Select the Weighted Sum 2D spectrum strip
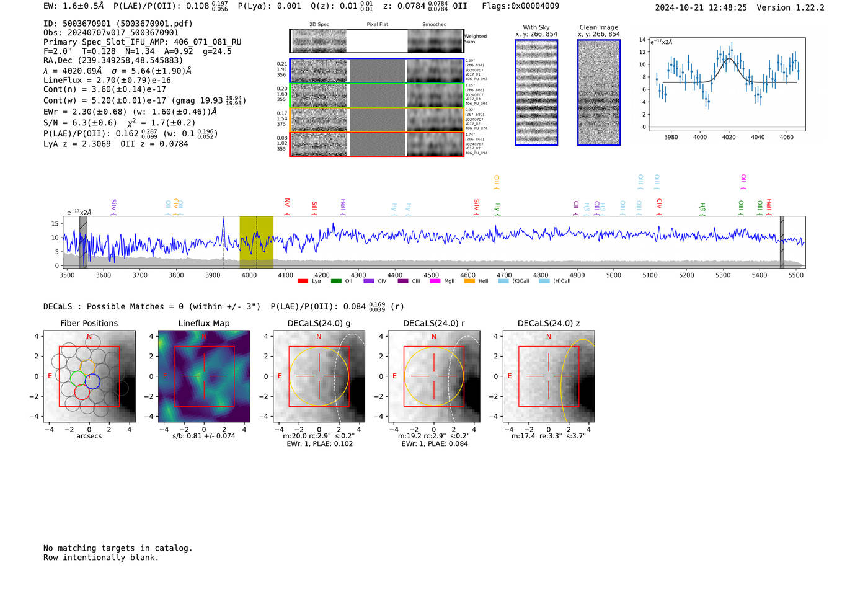The width and height of the screenshot is (868, 591). coord(376,41)
